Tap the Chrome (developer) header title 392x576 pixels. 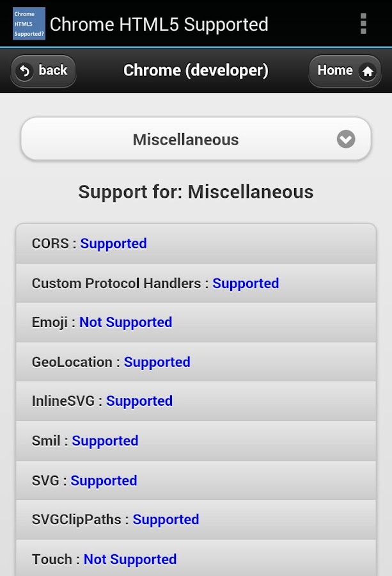coord(196,70)
